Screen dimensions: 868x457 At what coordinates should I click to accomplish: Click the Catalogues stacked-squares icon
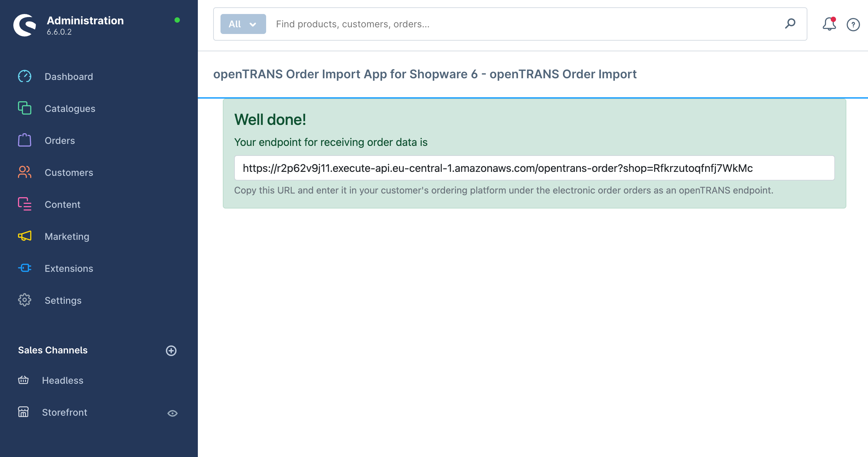(x=25, y=108)
